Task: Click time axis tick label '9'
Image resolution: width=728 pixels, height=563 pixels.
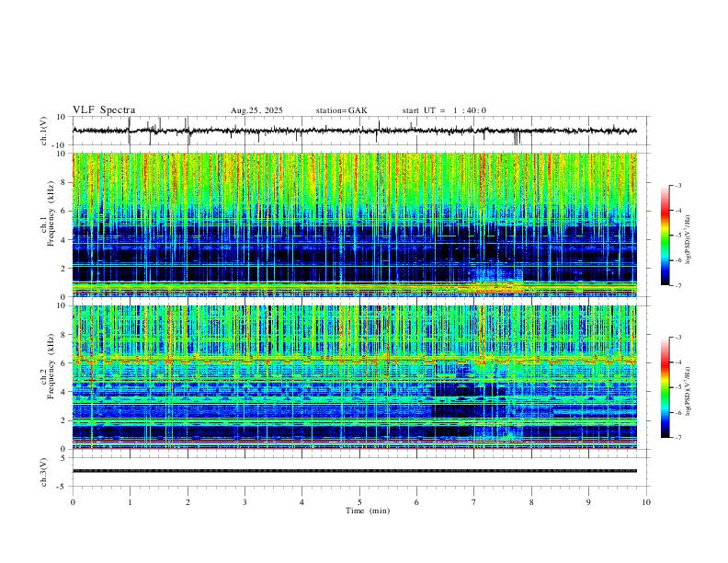Action: click(588, 502)
